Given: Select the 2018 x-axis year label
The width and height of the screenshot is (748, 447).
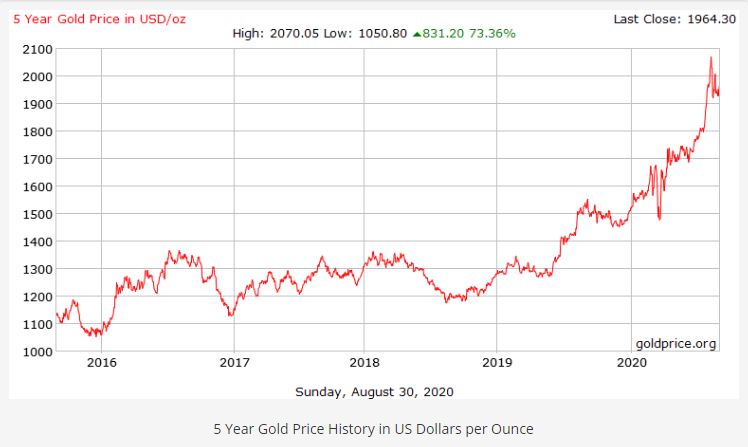Looking at the screenshot, I should coord(365,364).
